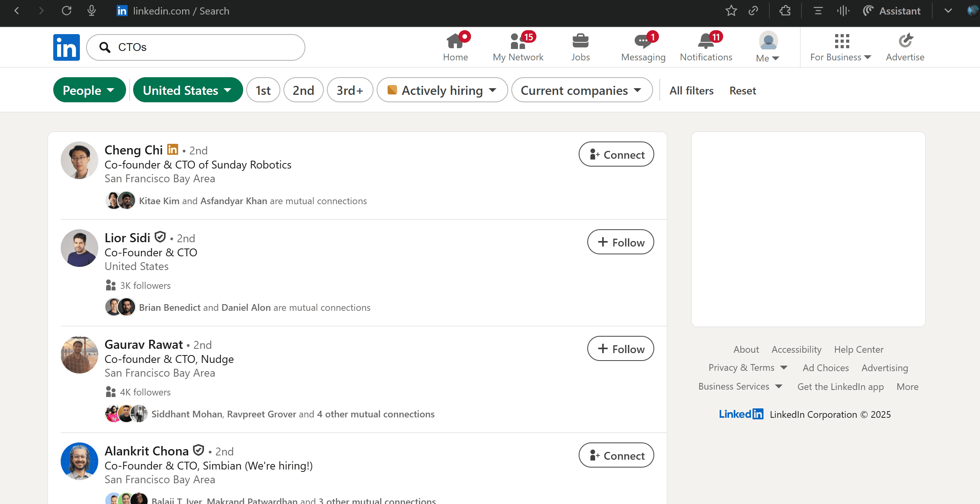Follow Lior Sidi
This screenshot has height=504, width=980.
pyautogui.click(x=620, y=242)
